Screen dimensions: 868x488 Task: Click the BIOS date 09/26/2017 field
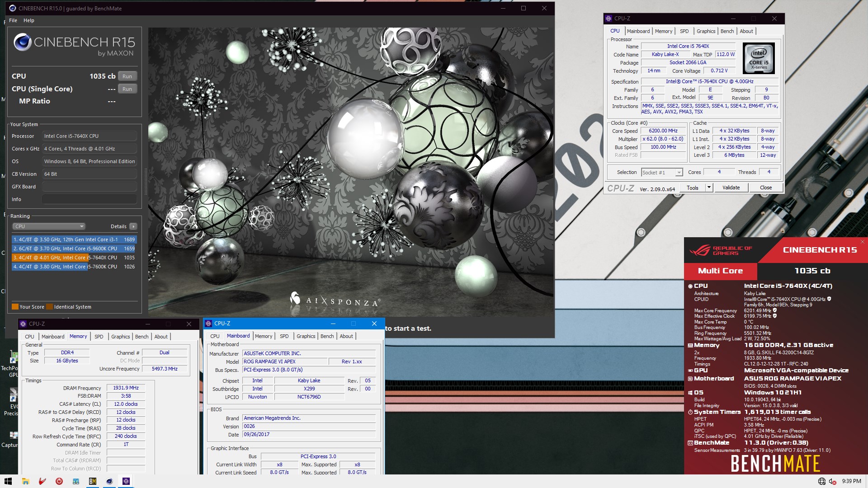[x=309, y=434]
